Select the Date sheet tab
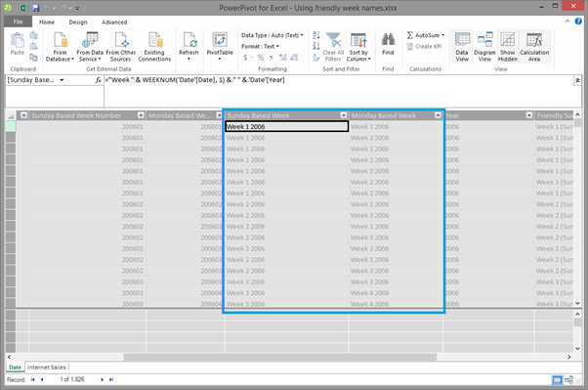Screen dimensions: 588x390 16,368
